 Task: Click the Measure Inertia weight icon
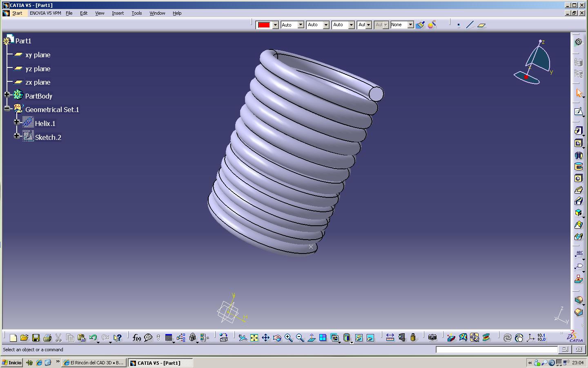(x=413, y=338)
